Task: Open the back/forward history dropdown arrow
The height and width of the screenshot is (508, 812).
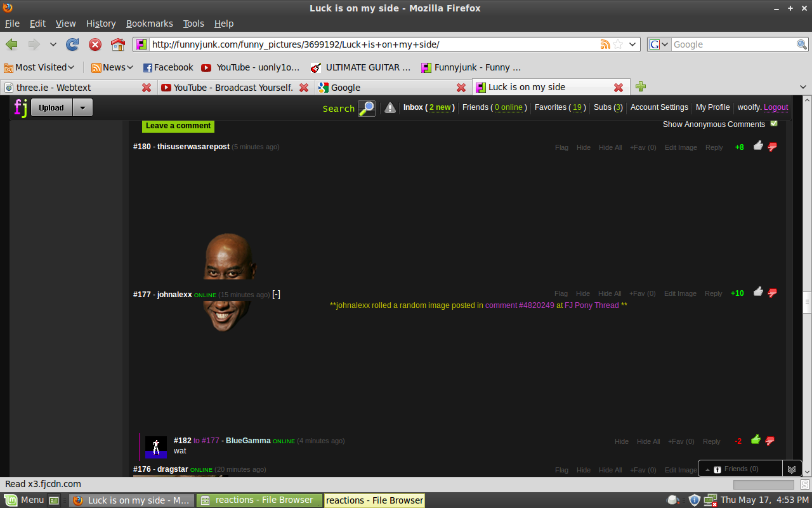Action: click(x=53, y=44)
